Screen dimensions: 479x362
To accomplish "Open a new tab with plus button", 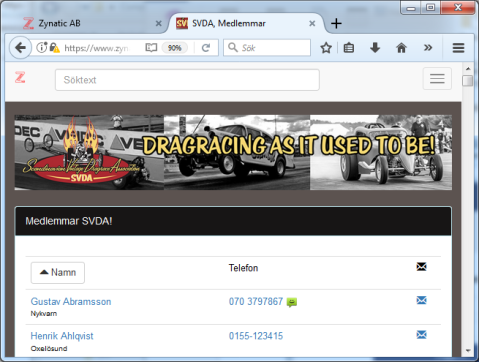I will (336, 23).
